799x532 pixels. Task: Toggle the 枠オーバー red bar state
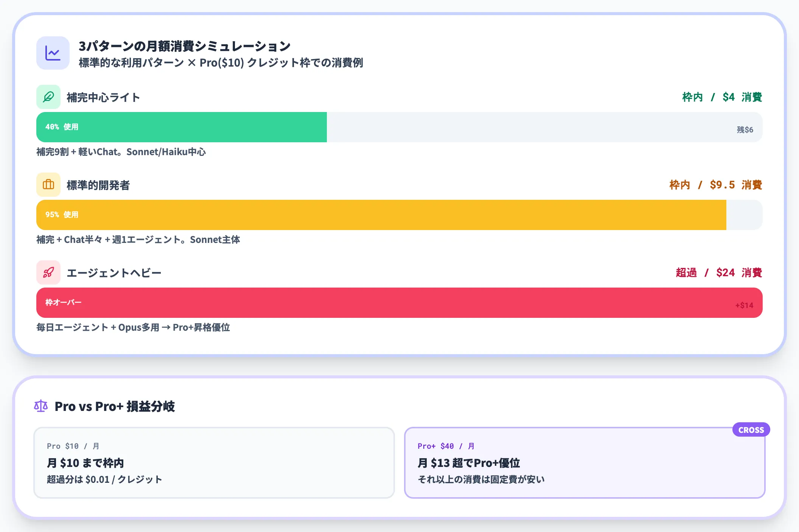(x=378, y=302)
